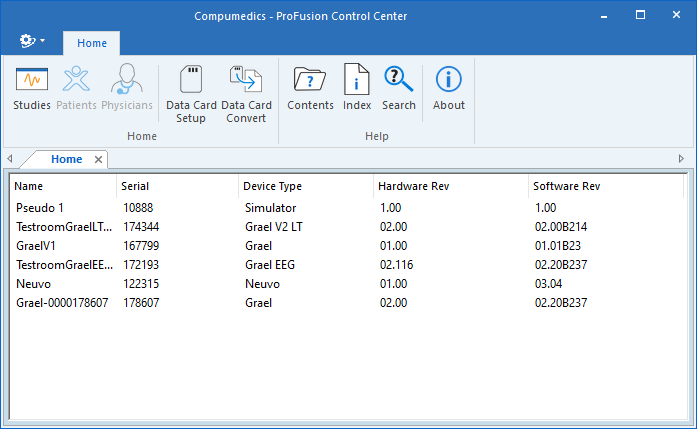Sort by the Hardware Rev column header
This screenshot has width=697, height=429.
point(451,186)
